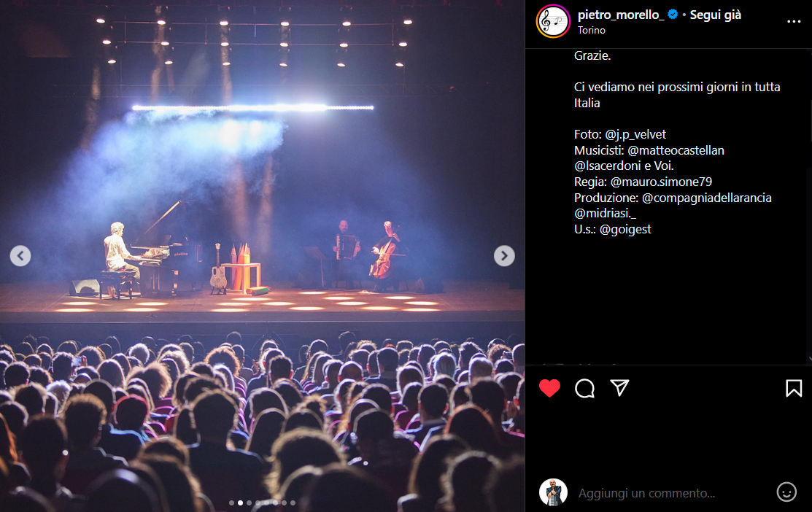The height and width of the screenshot is (512, 812).
Task: Unlike the post with the red heart
Action: coord(549,388)
